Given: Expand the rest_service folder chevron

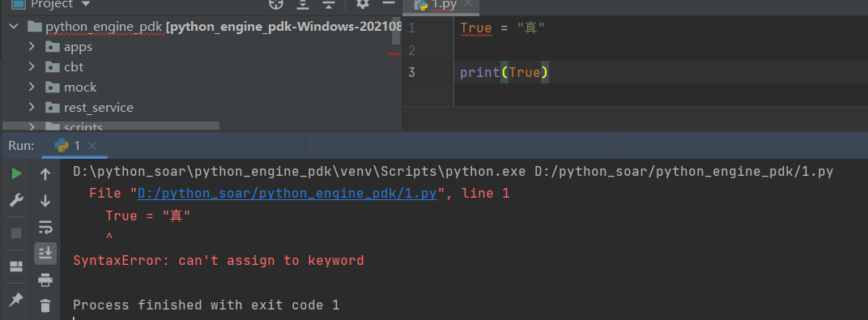Looking at the screenshot, I should [x=32, y=107].
